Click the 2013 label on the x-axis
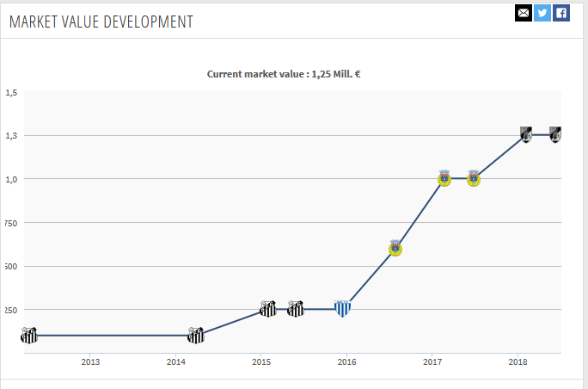588x389 pixels. pyautogui.click(x=90, y=362)
